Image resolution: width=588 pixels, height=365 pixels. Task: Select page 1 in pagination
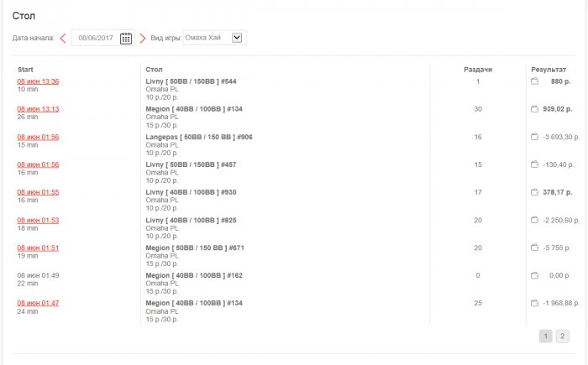546,336
